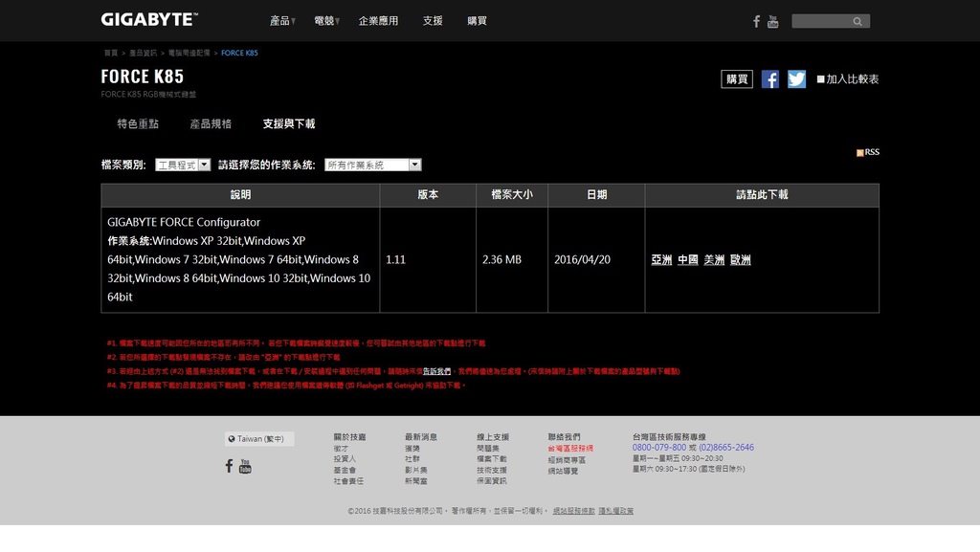Open the 網站服務條款 link

click(x=574, y=511)
